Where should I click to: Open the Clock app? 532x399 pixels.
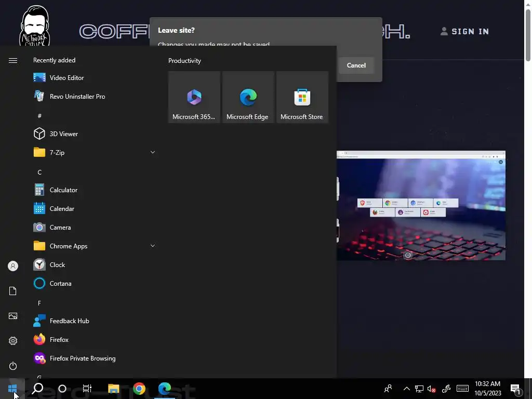pyautogui.click(x=95, y=264)
